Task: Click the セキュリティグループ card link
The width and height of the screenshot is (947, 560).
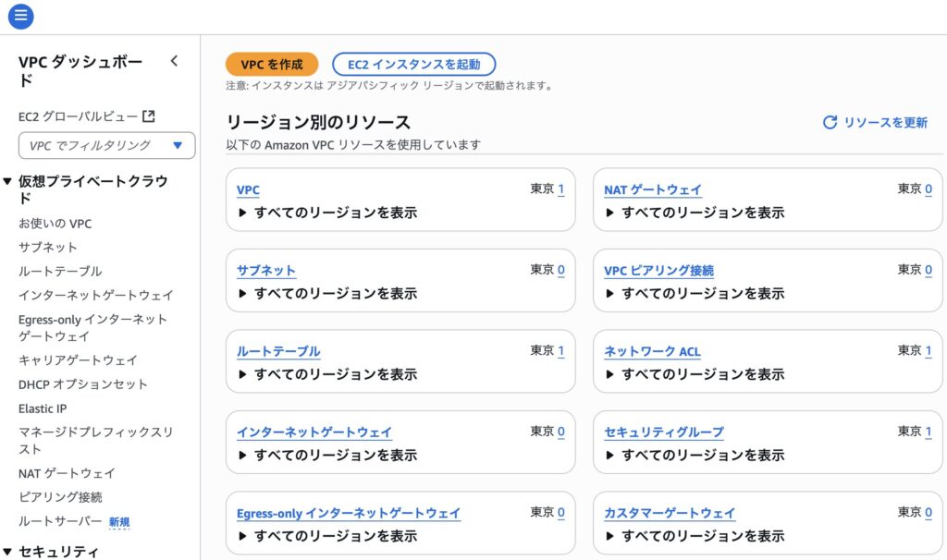Action: coord(663,432)
